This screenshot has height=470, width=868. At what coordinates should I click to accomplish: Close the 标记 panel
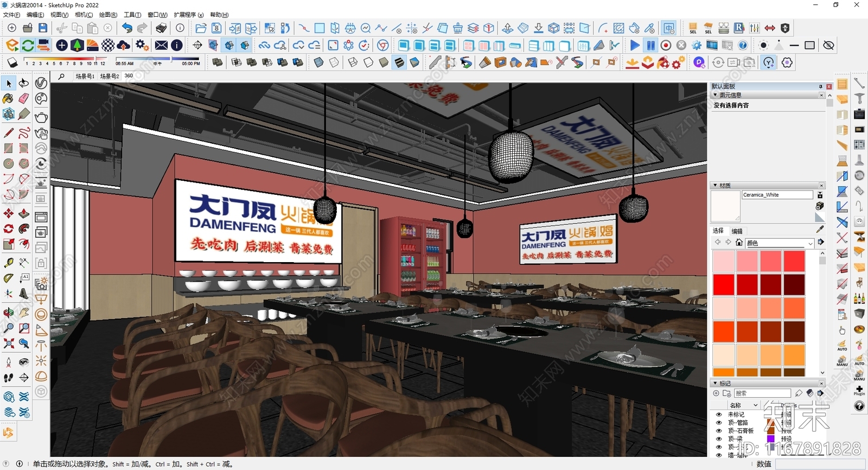coord(821,383)
